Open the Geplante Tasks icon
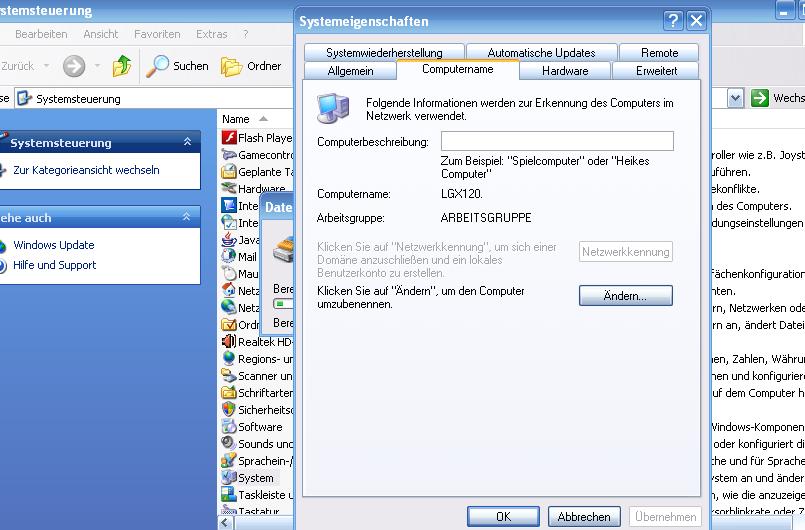Viewport: 805px width, 530px height. (229, 172)
